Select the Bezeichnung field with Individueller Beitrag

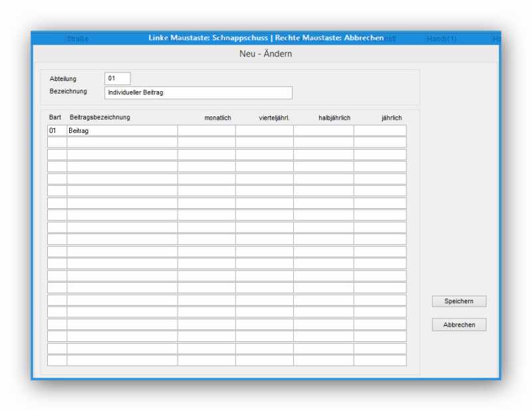pyautogui.click(x=198, y=92)
